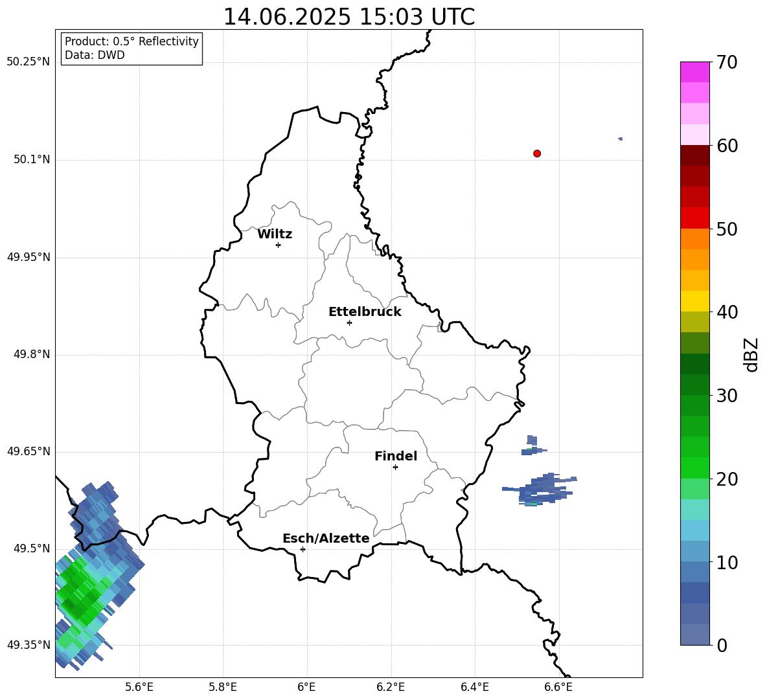Click the 49.95°N latitude label
The width and height of the screenshot is (767, 700).
(x=29, y=257)
